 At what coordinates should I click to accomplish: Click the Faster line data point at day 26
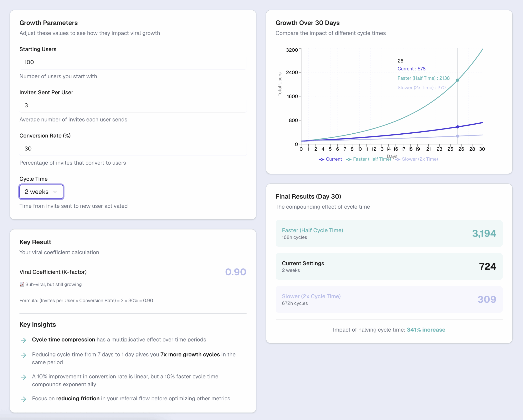[457, 80]
